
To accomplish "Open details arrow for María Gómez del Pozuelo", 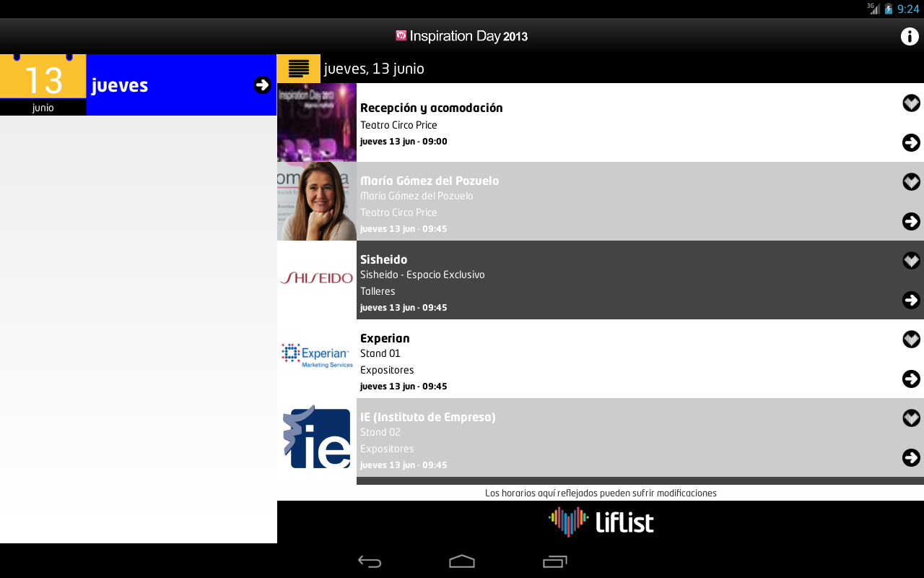I will coord(911,221).
